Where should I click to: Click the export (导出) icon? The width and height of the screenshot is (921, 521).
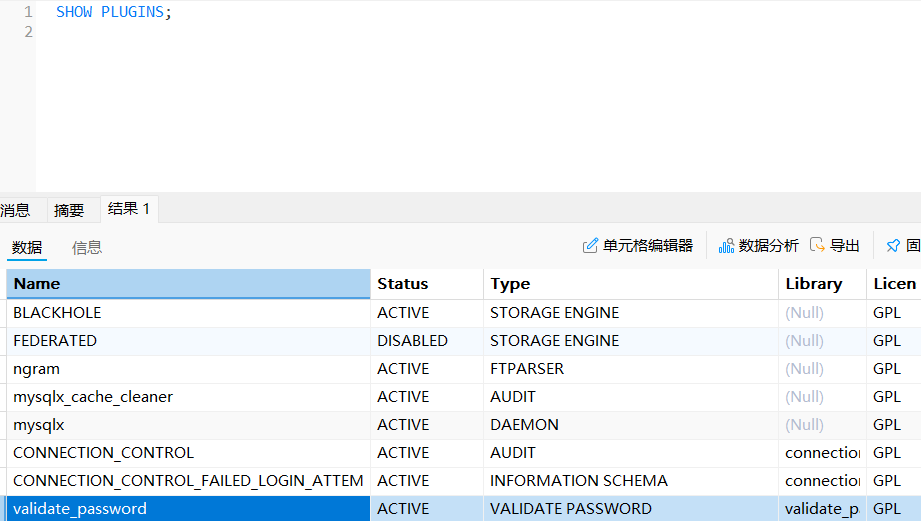pyautogui.click(x=817, y=246)
